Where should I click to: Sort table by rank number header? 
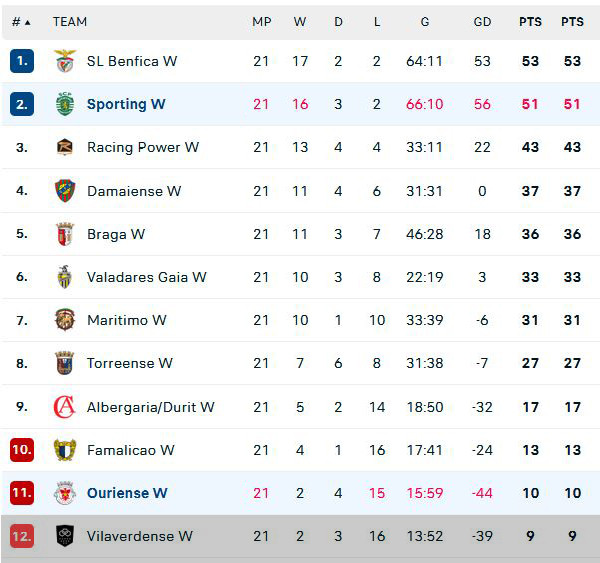21,21
